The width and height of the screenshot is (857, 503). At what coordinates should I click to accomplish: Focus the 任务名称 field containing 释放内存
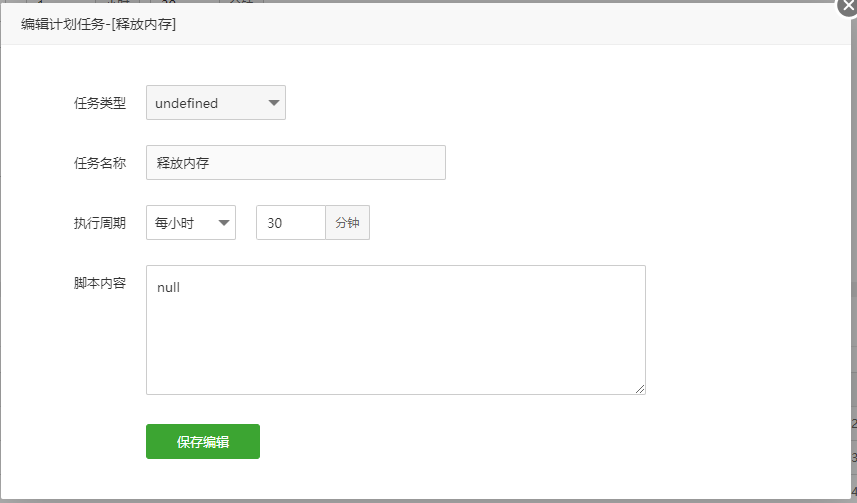(x=296, y=162)
